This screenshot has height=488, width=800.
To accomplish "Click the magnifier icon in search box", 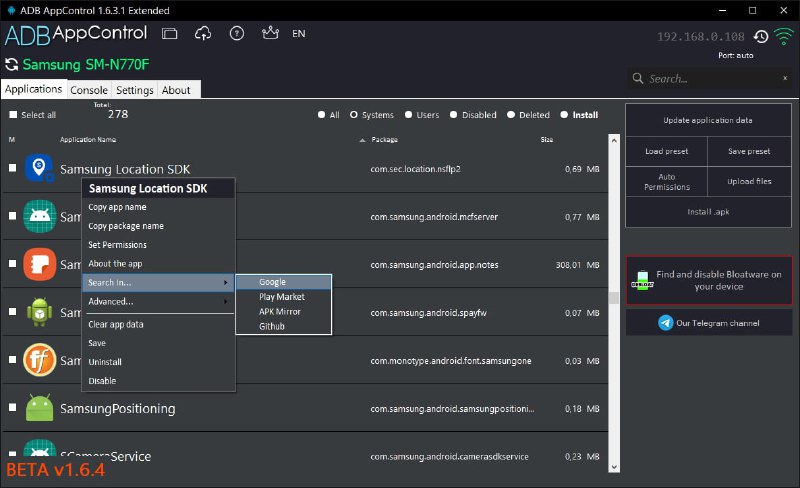I will (638, 79).
